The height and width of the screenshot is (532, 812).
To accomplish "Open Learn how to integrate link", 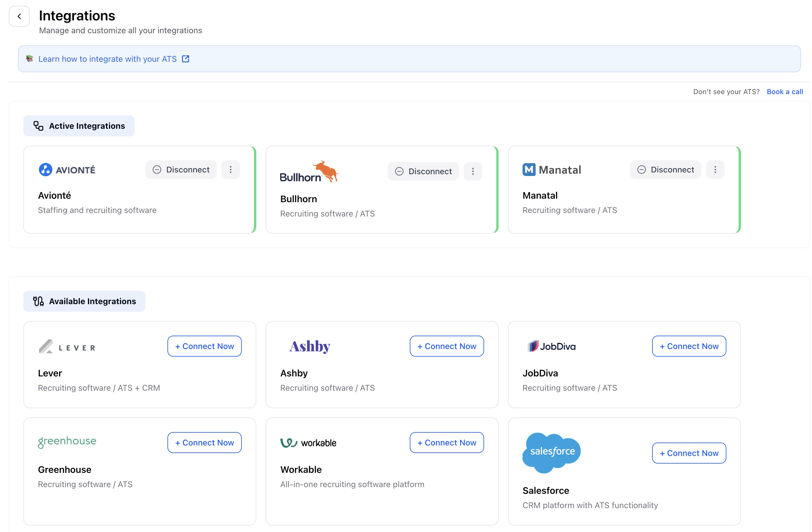I will 108,59.
